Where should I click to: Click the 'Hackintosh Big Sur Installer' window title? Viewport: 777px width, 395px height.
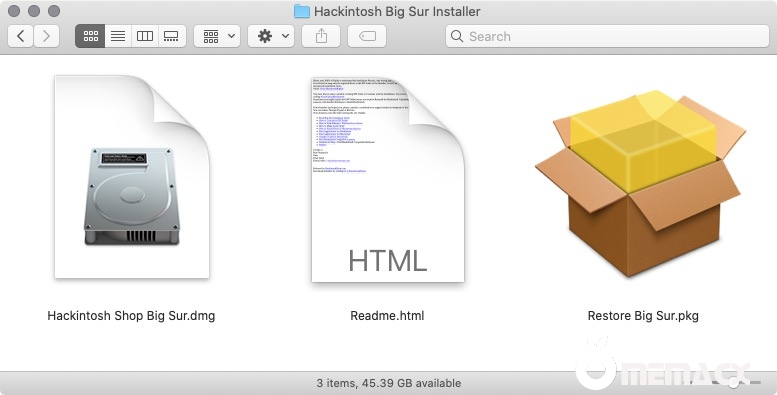[397, 11]
